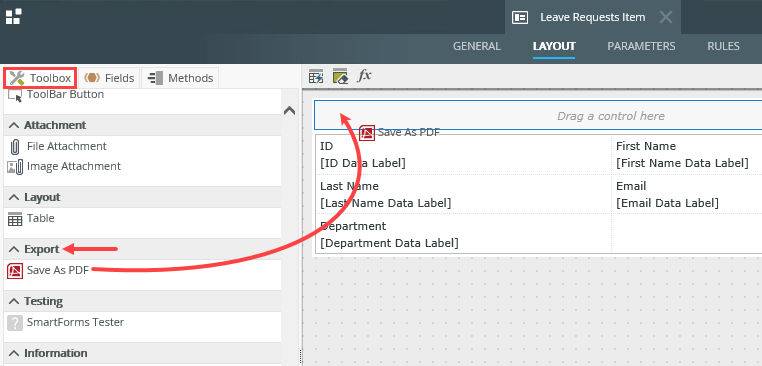The height and width of the screenshot is (366, 762).
Task: Select the Email Data Label cell
Action: pos(667,203)
